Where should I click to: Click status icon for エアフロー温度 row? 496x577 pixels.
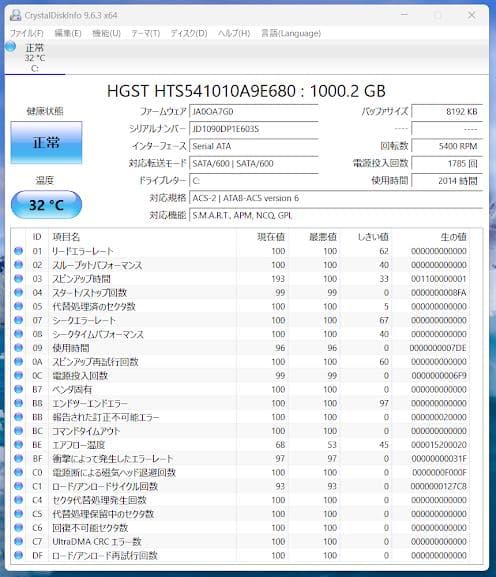pyautogui.click(x=18, y=445)
